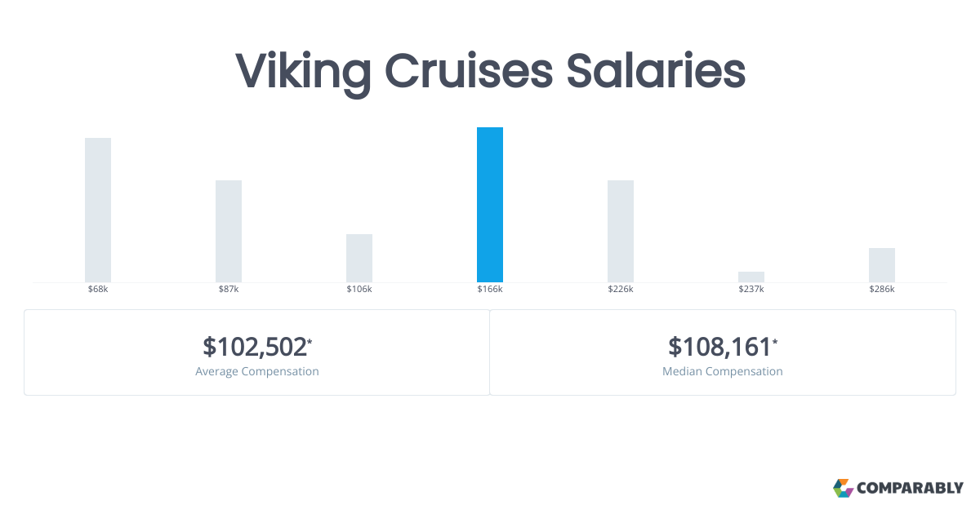Click the Comparably brand name text
This screenshot has height=514, width=980.
(910, 489)
